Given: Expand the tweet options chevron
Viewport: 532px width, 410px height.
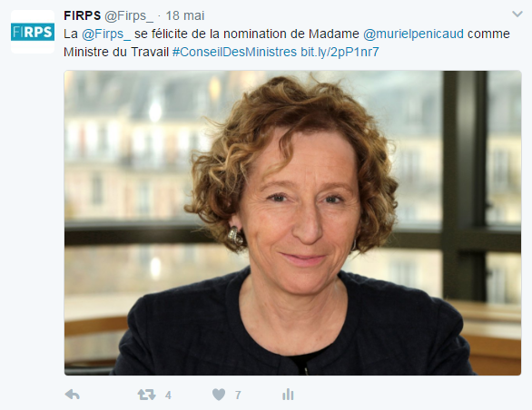Looking at the screenshot, I should pos(517,15).
